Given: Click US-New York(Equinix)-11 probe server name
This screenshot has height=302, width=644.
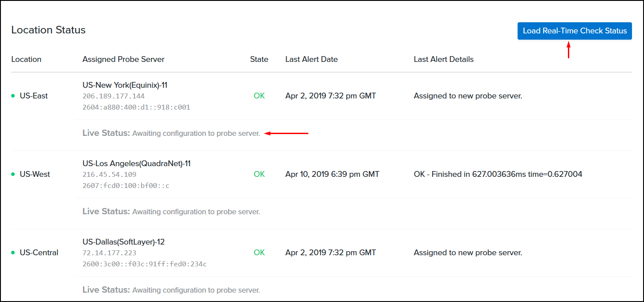Looking at the screenshot, I should pos(125,85).
